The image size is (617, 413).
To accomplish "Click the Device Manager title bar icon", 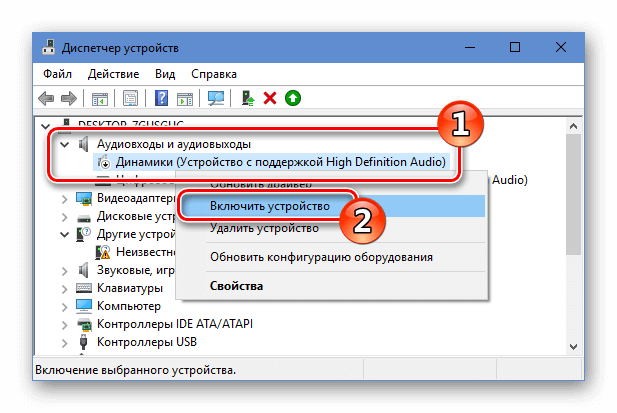I will click(x=48, y=48).
